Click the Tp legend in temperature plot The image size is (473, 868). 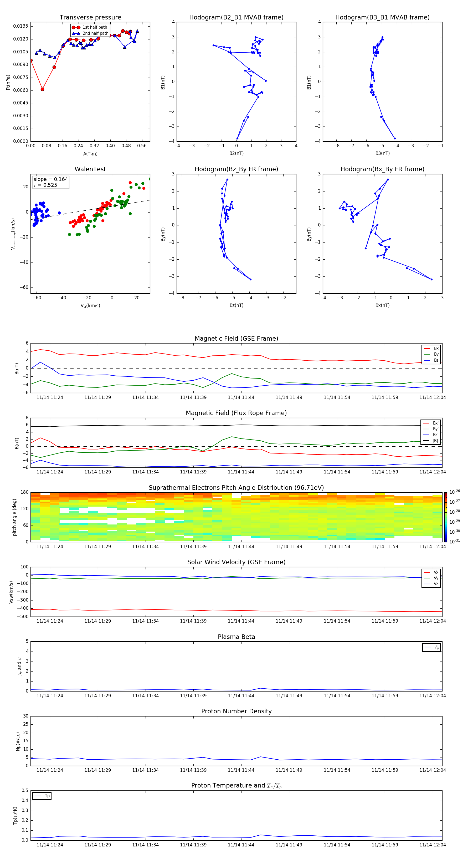[x=42, y=796]
